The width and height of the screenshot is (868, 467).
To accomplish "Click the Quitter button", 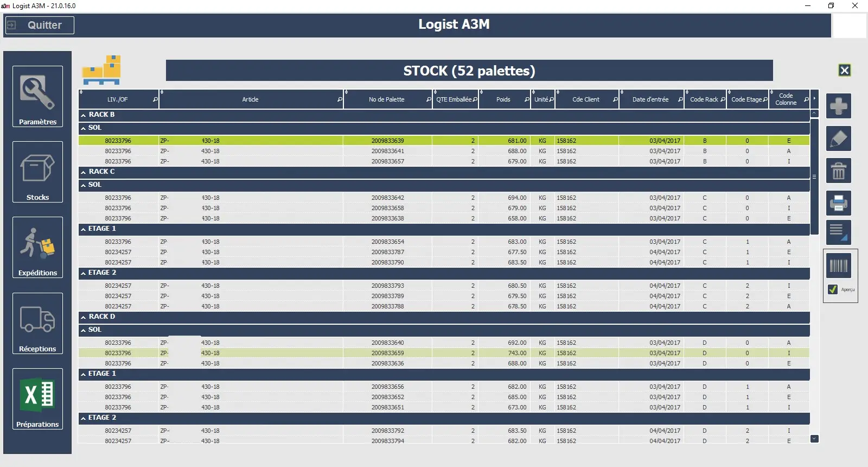I will tap(40, 25).
